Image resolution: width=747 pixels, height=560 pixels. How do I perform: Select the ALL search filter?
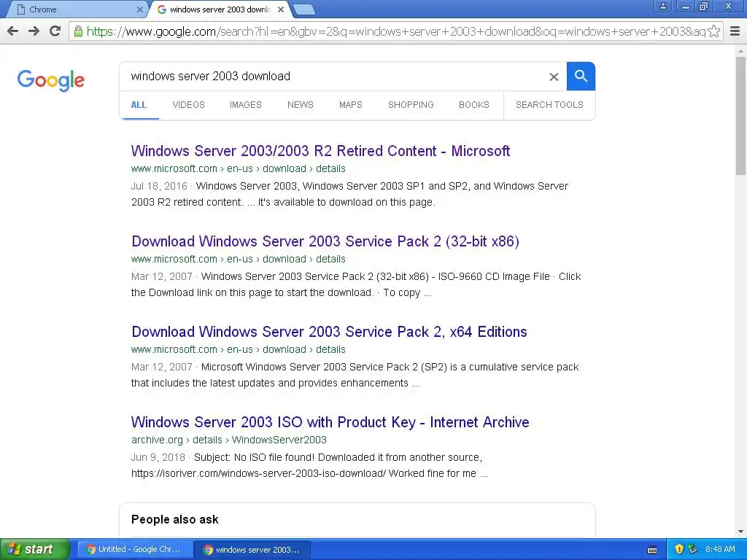139,105
